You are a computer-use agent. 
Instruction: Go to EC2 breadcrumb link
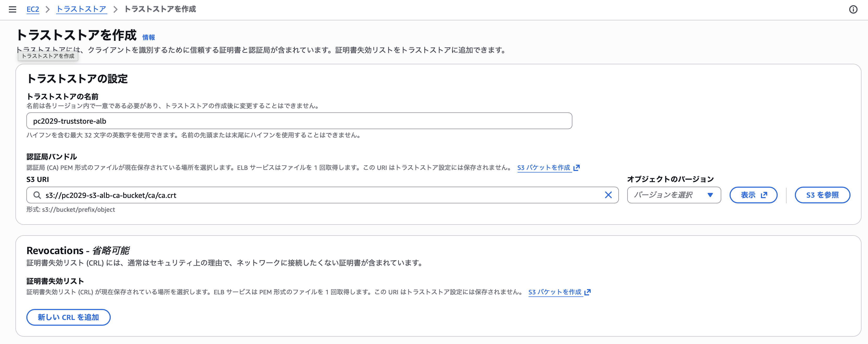[33, 9]
